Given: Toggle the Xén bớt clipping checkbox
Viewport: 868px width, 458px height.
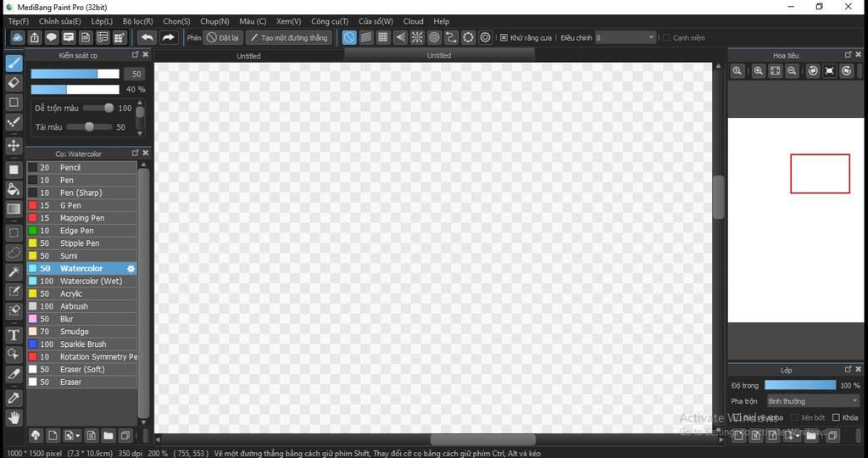Looking at the screenshot, I should pyautogui.click(x=794, y=417).
